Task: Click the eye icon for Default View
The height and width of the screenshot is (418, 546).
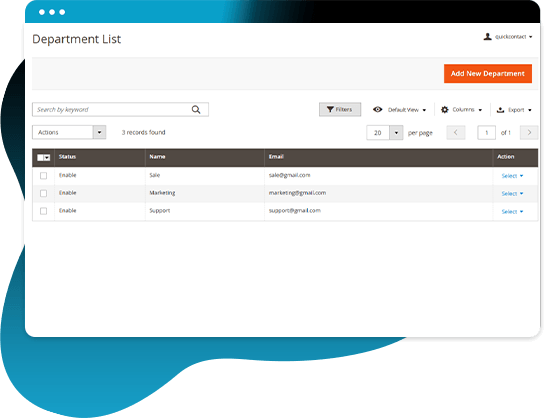Action: [x=377, y=110]
